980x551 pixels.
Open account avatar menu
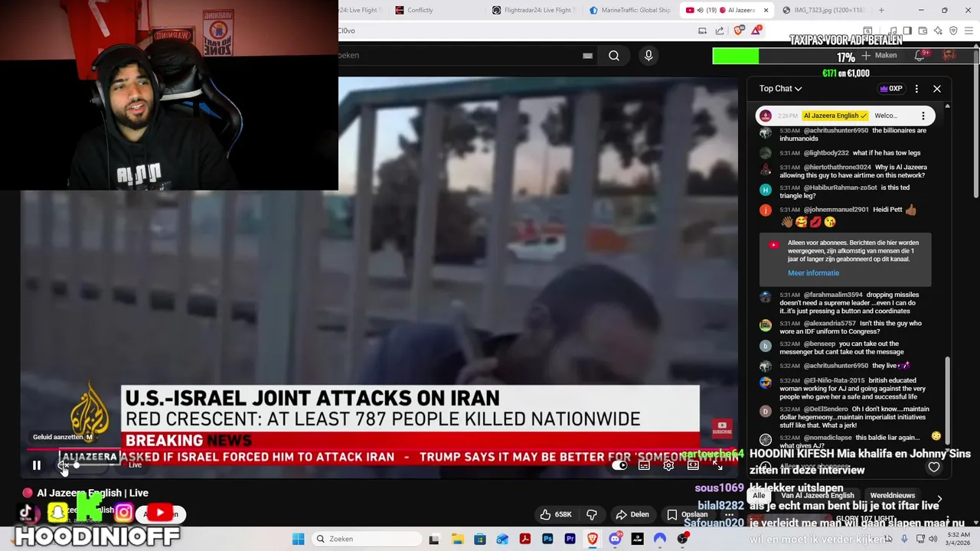point(949,56)
